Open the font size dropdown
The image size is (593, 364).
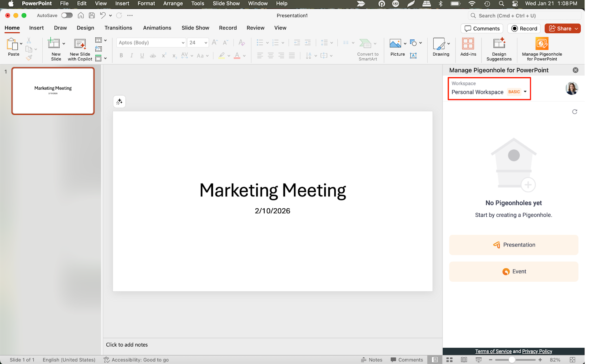coord(206,43)
